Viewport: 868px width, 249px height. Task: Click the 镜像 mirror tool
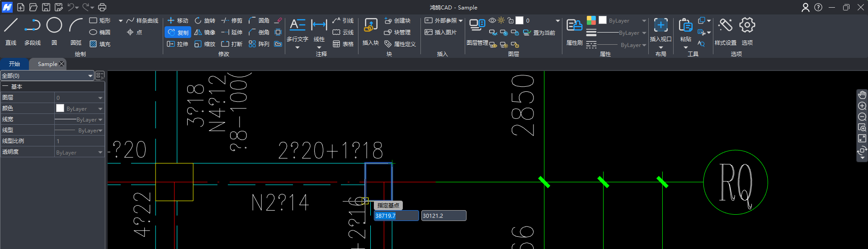tap(204, 33)
